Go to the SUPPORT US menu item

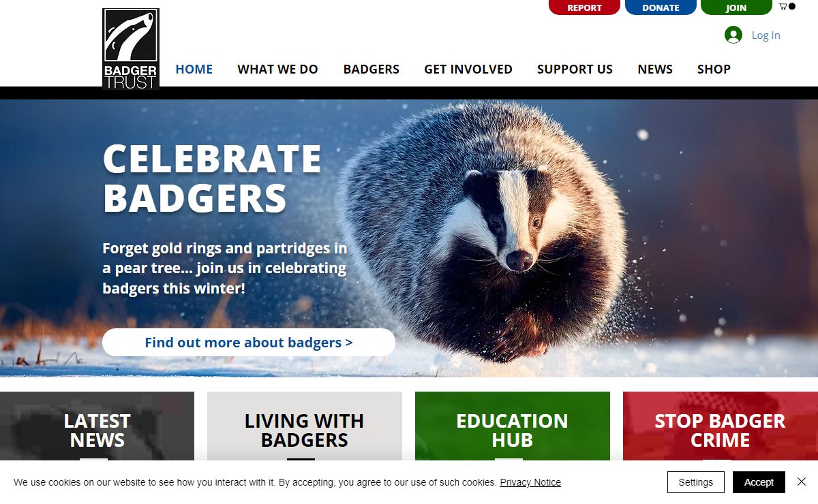(x=575, y=69)
